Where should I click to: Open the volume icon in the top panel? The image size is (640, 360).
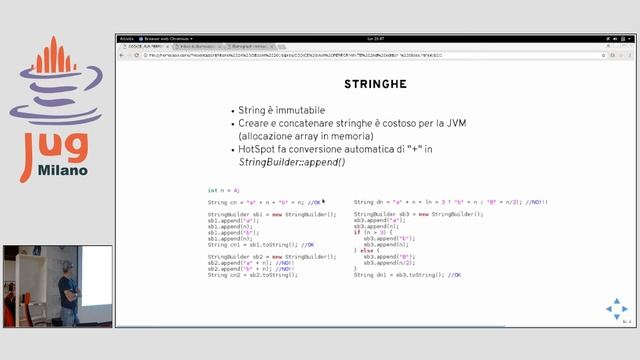(x=615, y=39)
